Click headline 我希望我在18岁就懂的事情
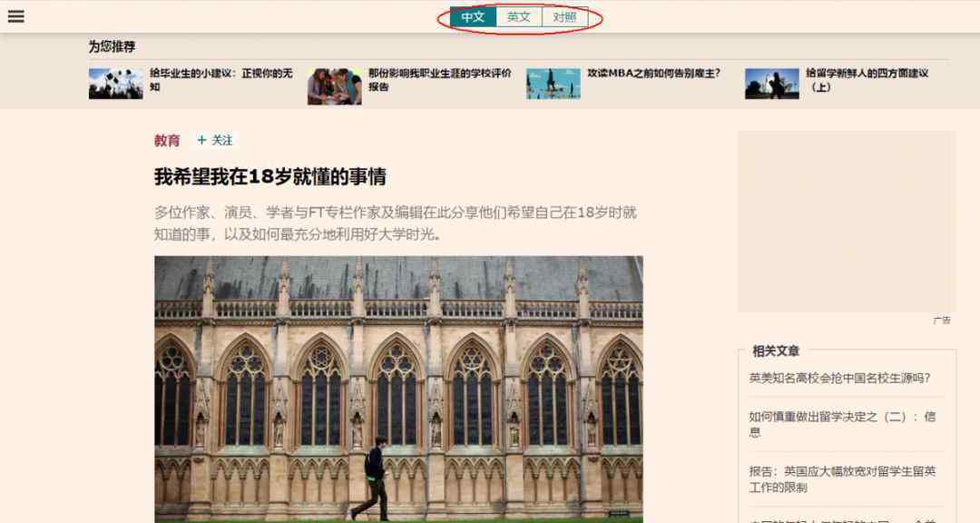 [x=270, y=176]
